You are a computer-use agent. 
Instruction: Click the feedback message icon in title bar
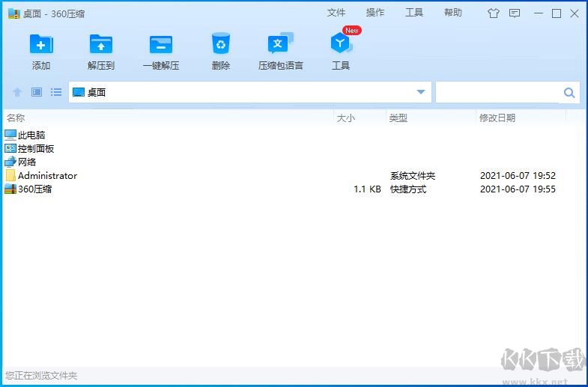(x=515, y=13)
